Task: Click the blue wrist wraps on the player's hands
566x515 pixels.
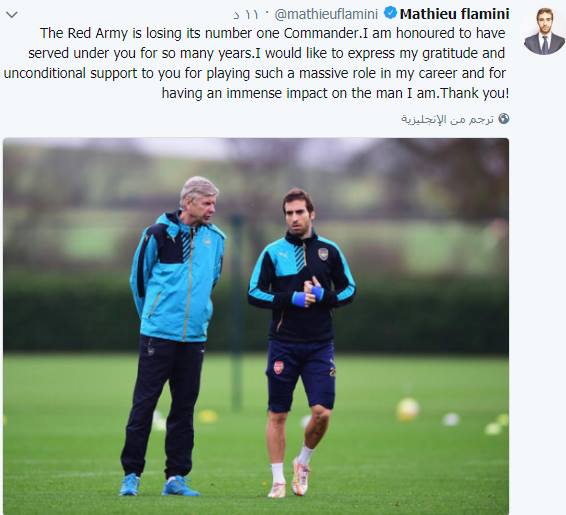Action: coord(308,296)
